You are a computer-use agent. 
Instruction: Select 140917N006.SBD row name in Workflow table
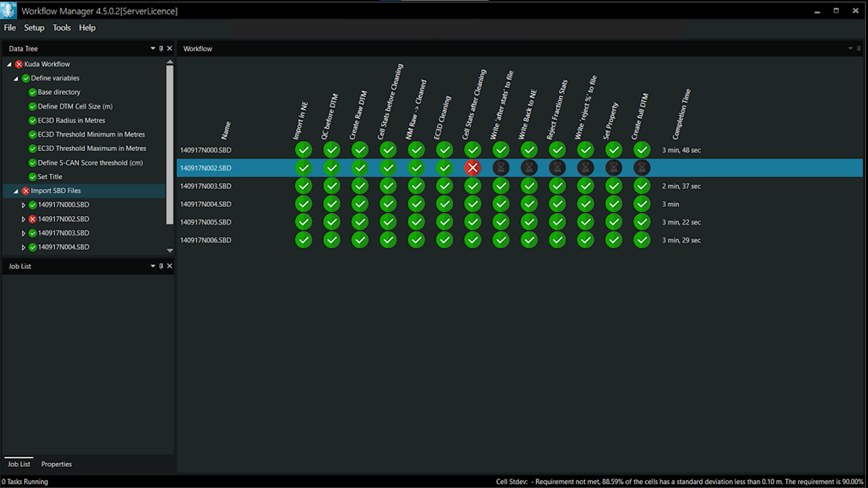206,240
